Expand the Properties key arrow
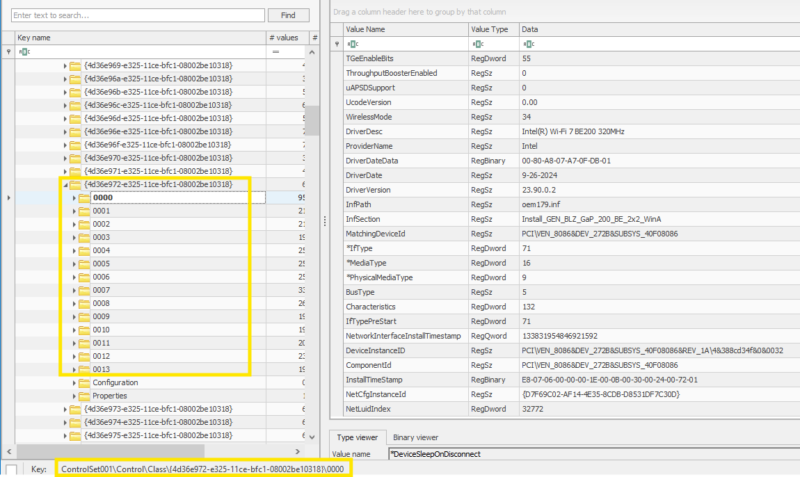800x477 pixels. [74, 396]
